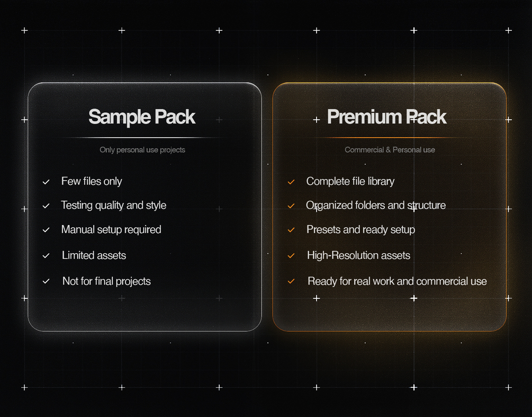Click the orange checkmark next to Ready for real work

(291, 281)
